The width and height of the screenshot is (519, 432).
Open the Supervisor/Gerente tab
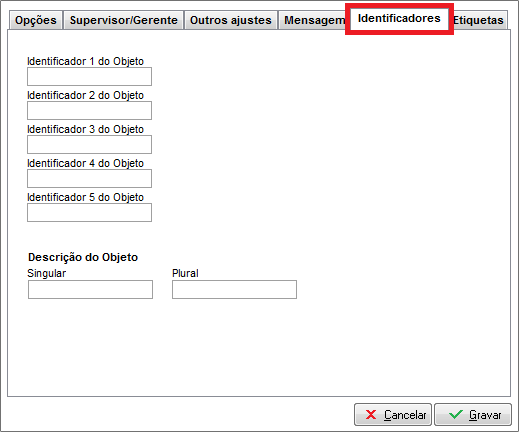(x=123, y=20)
